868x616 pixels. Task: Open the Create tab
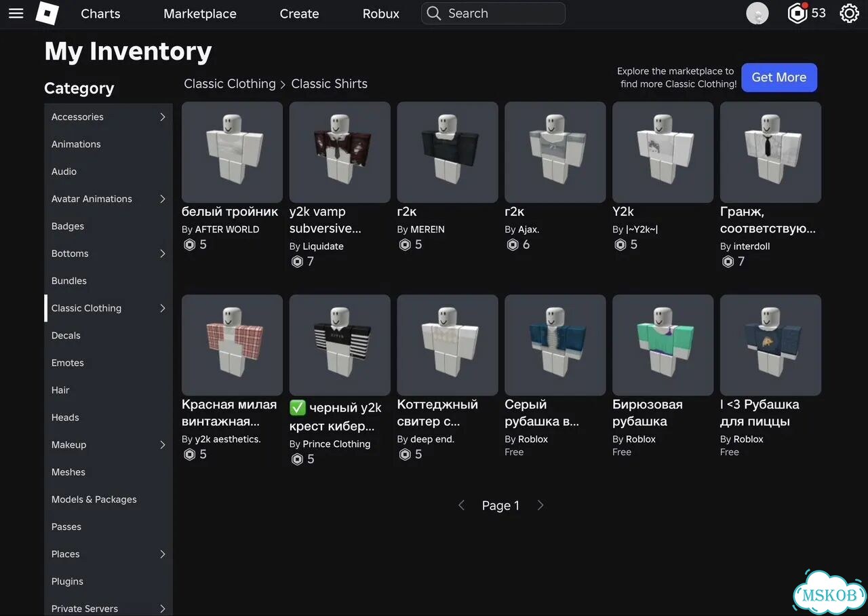click(x=299, y=14)
